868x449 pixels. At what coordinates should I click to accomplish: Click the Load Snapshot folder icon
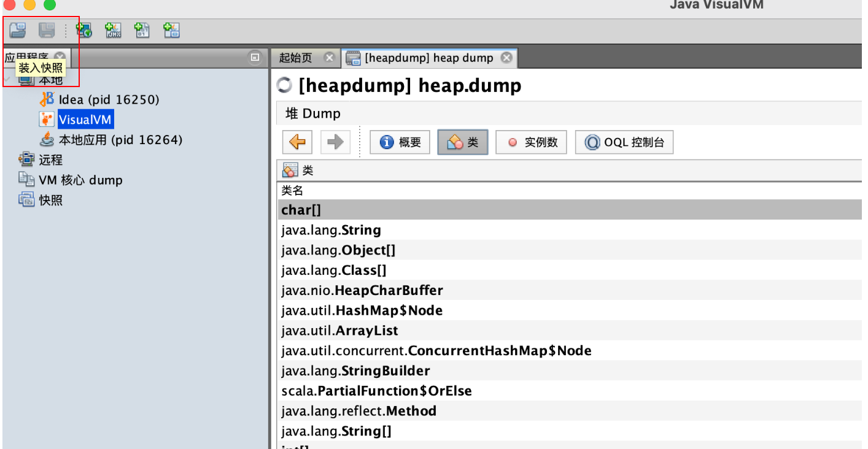18,29
